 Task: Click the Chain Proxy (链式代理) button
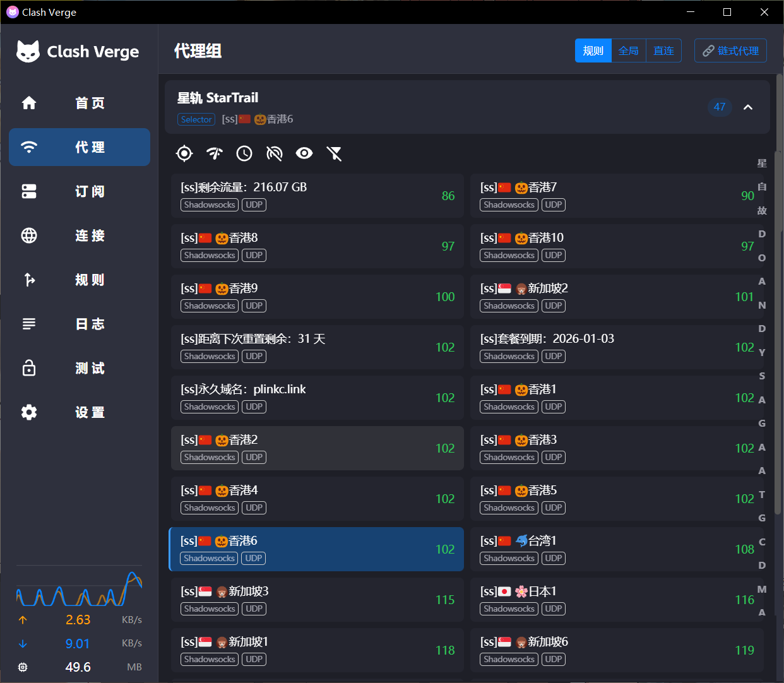730,50
